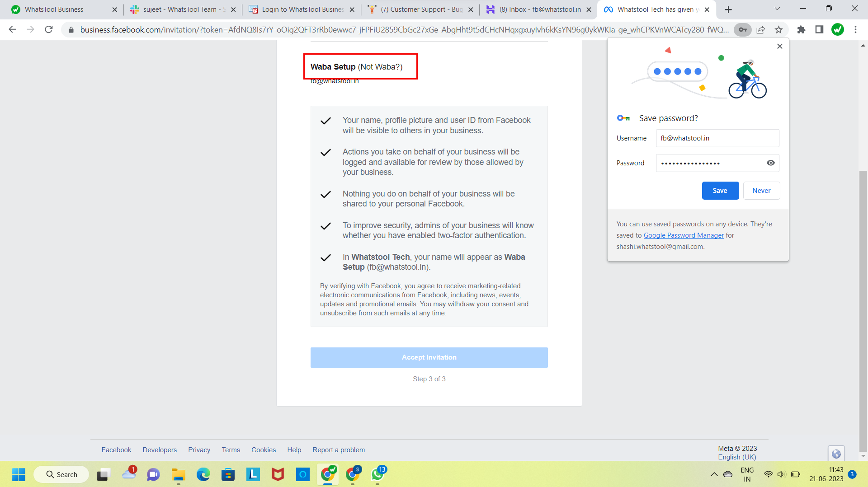Launch the Chat app from taskbar

pyautogui.click(x=153, y=474)
